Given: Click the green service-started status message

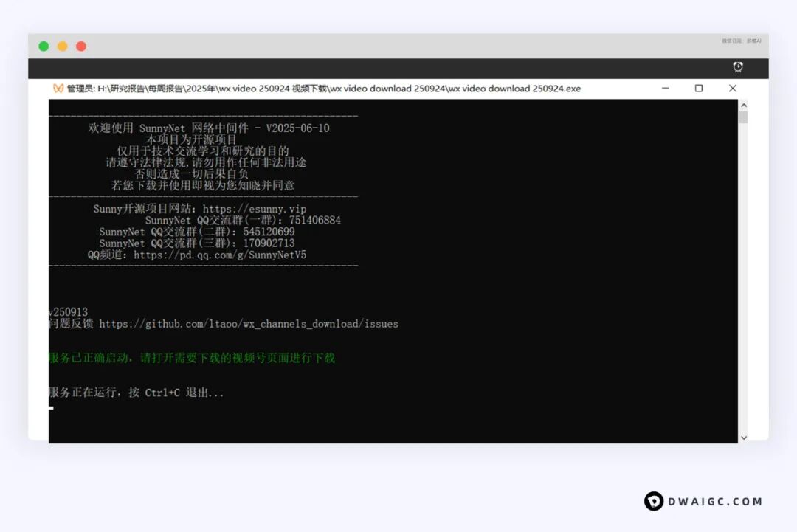Looking at the screenshot, I should pos(192,358).
